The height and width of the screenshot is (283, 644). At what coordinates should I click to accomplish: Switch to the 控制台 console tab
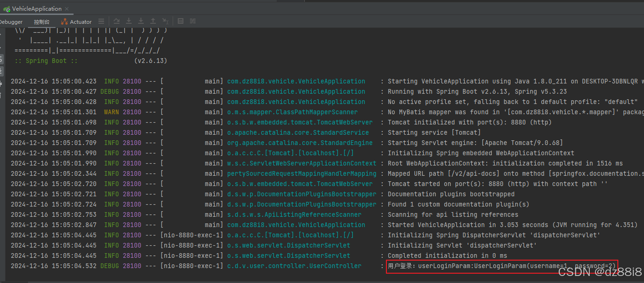point(41,21)
